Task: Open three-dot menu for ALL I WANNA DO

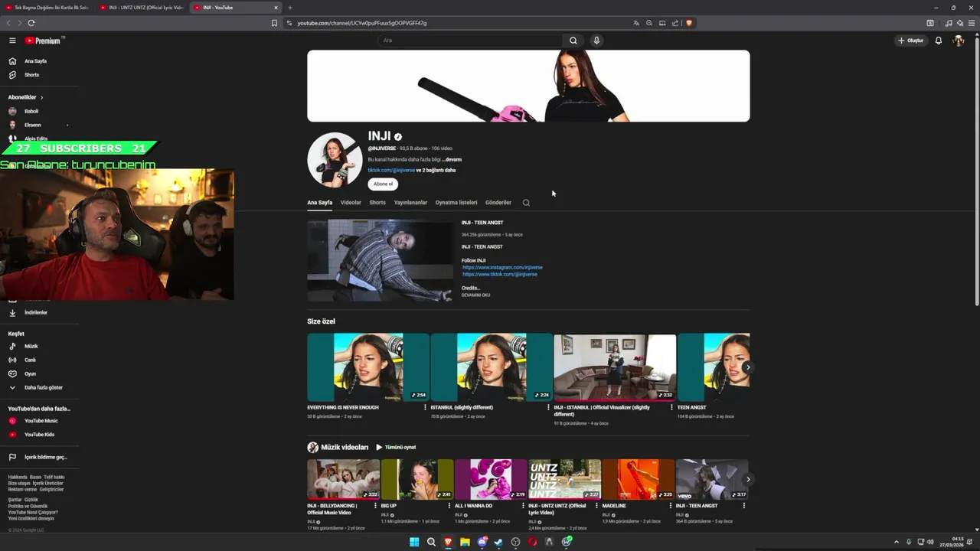Action: coord(523,506)
